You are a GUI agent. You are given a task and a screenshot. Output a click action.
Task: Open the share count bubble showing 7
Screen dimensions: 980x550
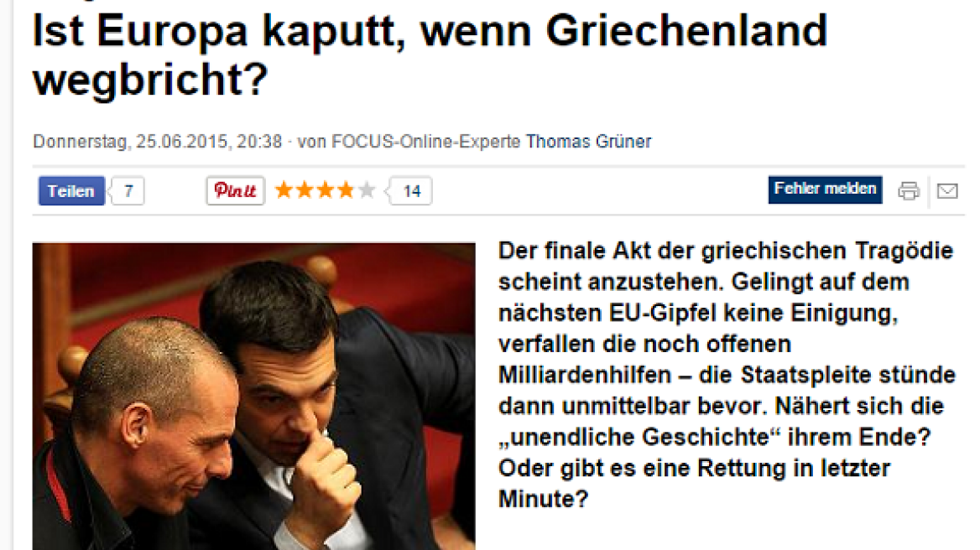[x=128, y=191]
